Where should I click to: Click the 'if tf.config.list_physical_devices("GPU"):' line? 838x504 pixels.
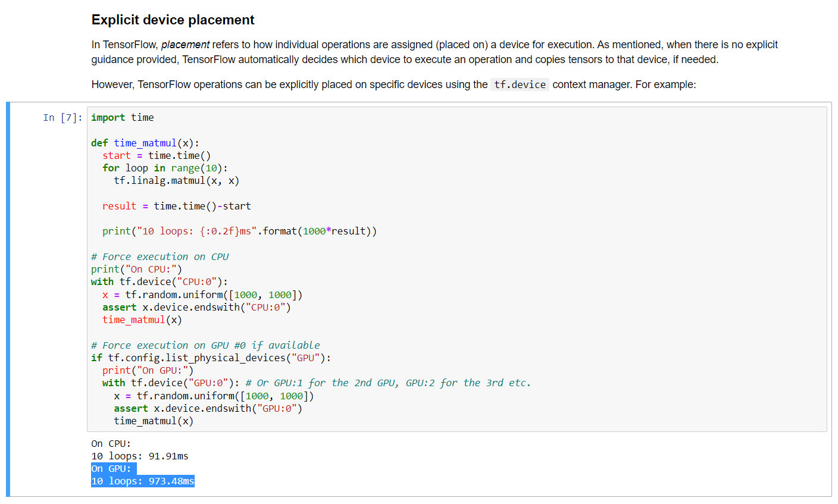point(211,358)
